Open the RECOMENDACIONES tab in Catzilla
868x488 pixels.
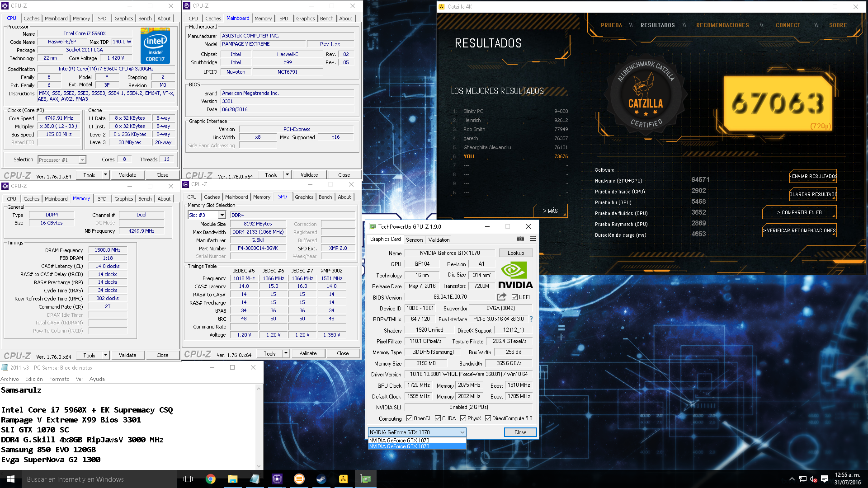pyautogui.click(x=722, y=25)
